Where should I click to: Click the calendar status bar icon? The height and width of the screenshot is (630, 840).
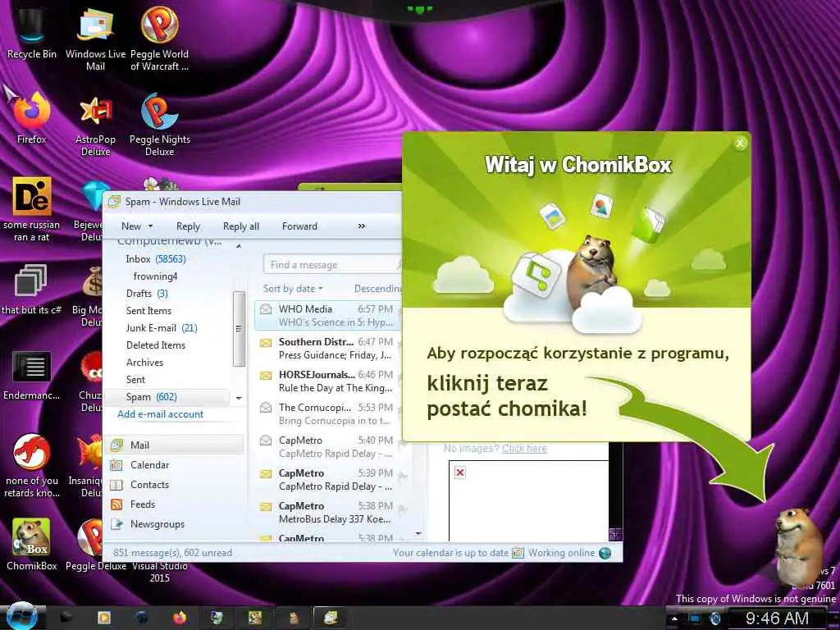click(x=518, y=553)
